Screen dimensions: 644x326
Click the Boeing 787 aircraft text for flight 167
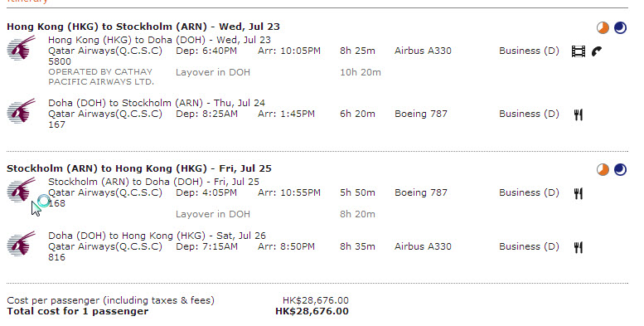[x=421, y=114]
